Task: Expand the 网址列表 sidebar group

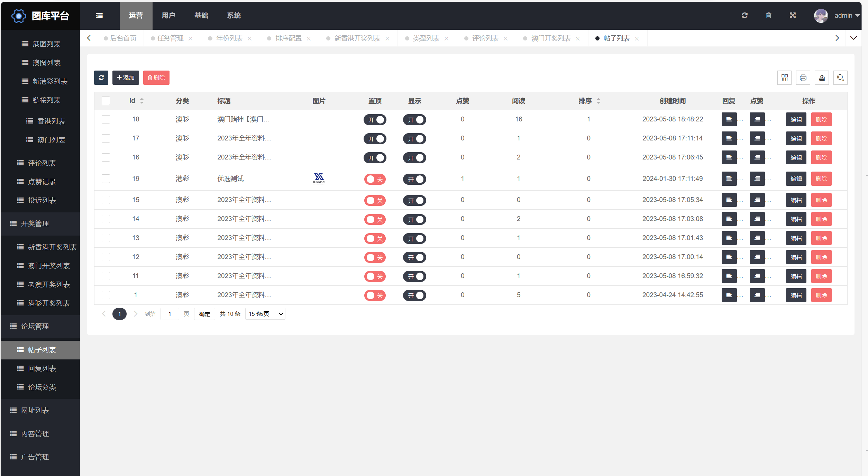Action: click(x=40, y=410)
